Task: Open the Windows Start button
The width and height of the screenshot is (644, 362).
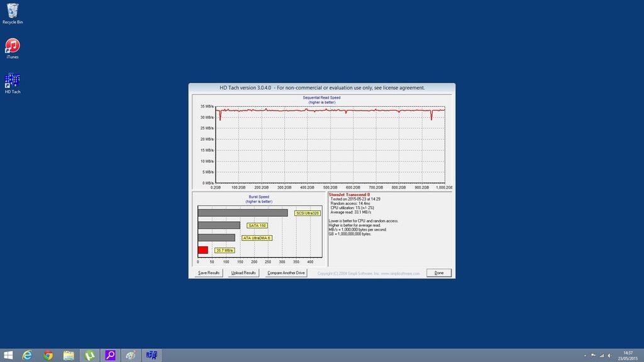Action: coord(8,356)
